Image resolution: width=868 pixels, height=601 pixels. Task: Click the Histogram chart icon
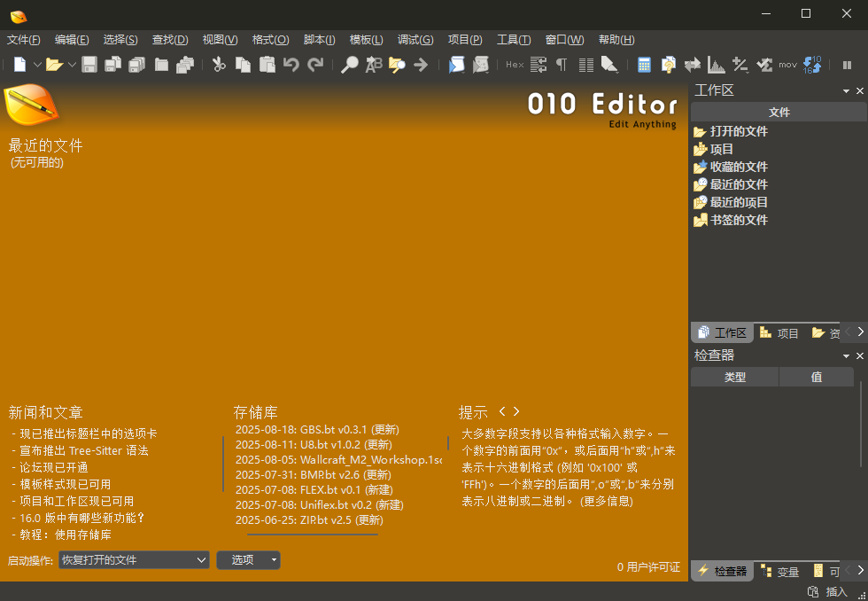click(716, 64)
